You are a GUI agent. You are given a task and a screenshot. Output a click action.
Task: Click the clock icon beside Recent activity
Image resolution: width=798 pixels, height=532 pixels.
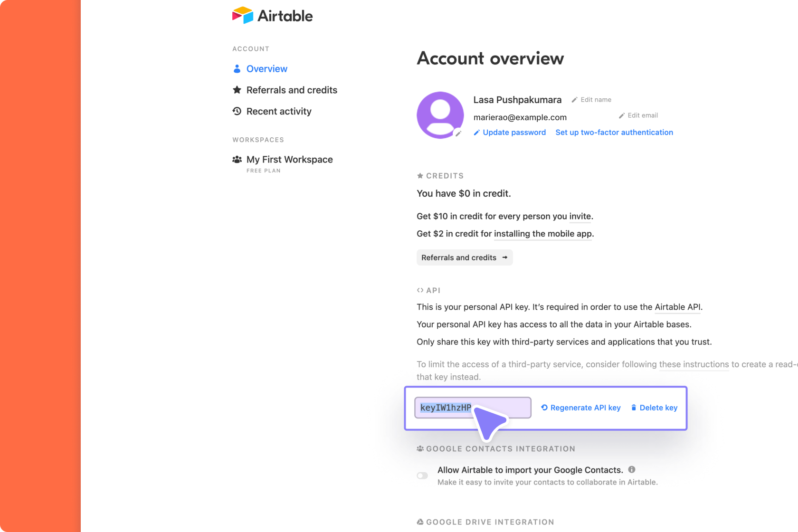click(237, 111)
